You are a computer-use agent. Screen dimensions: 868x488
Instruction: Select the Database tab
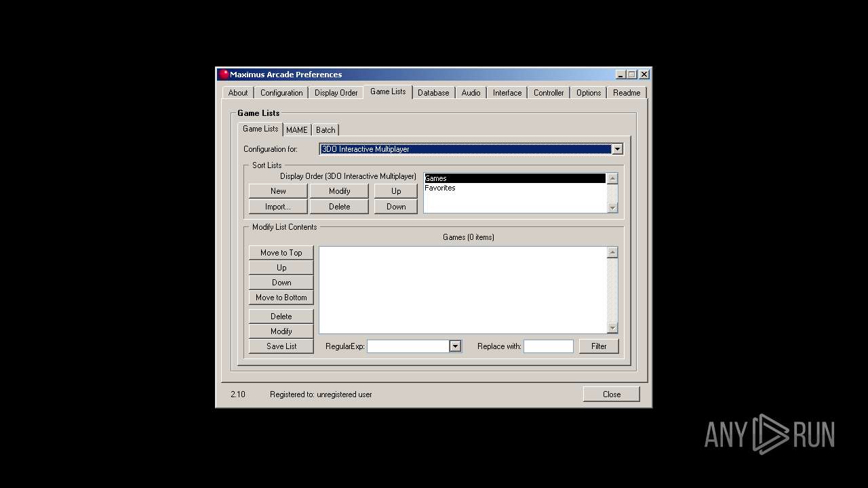[433, 93]
